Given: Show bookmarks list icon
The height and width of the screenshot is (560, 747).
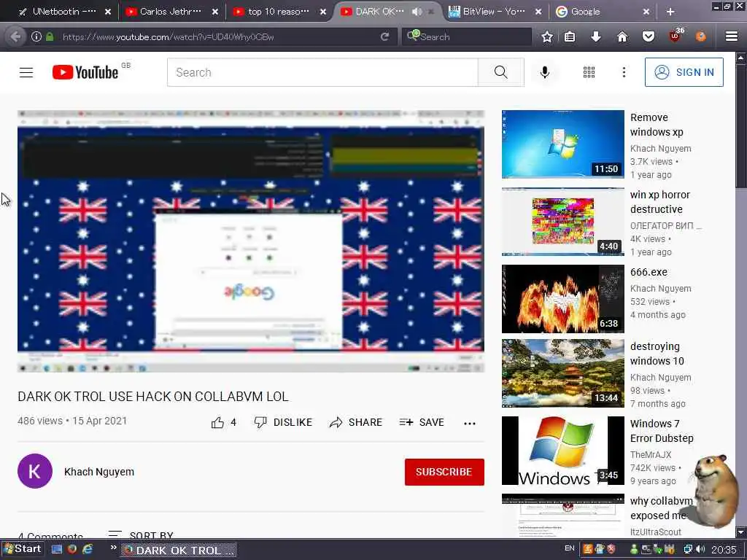Looking at the screenshot, I should 570,36.
